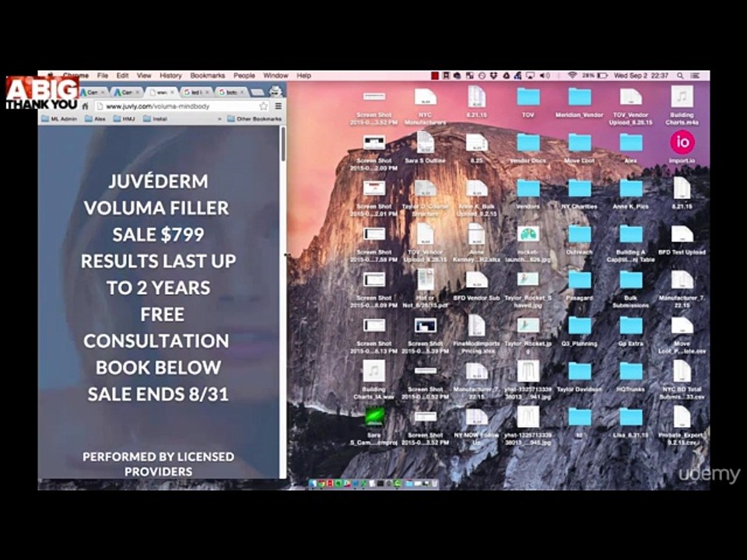
Task: Select the Building Charts.m4a audio file
Action: point(682,96)
